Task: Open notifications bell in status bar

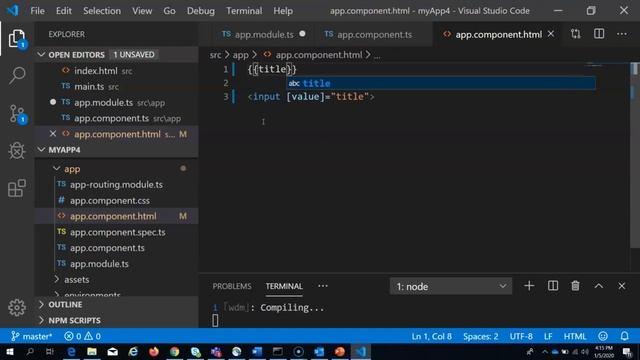Action: tap(624, 336)
